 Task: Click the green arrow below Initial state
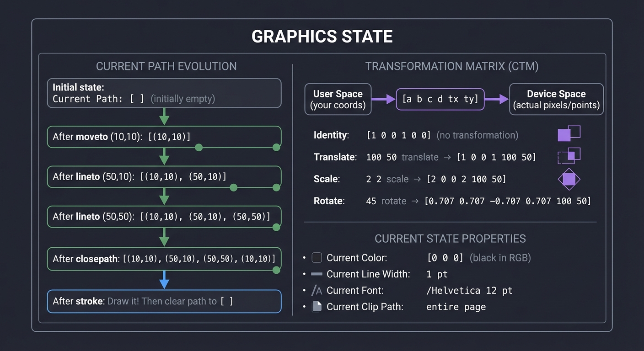[165, 117]
